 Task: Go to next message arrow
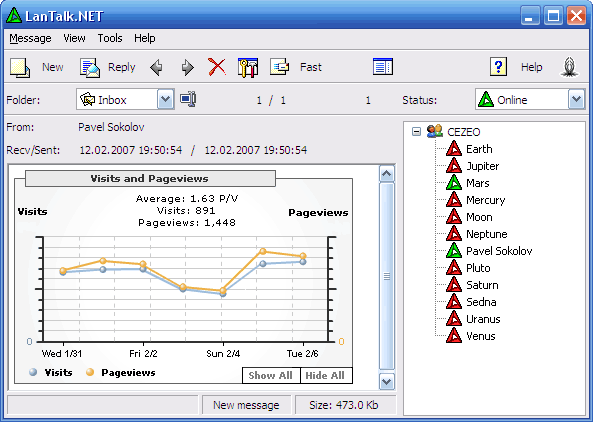point(187,68)
